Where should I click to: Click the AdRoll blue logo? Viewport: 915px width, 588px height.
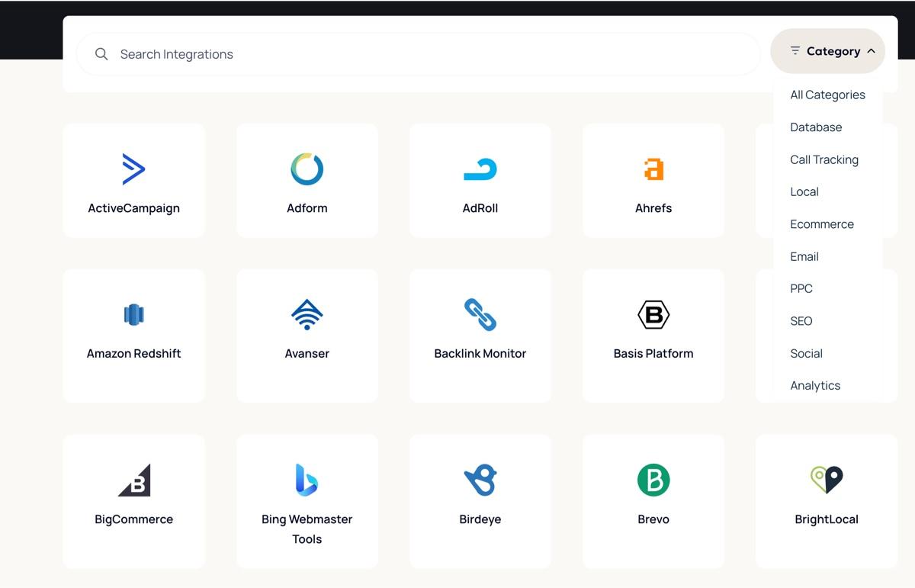[480, 169]
